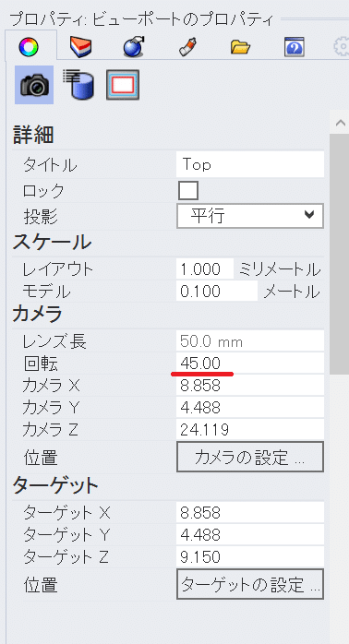
Task: Open the Help tab icon
Action: (295, 47)
